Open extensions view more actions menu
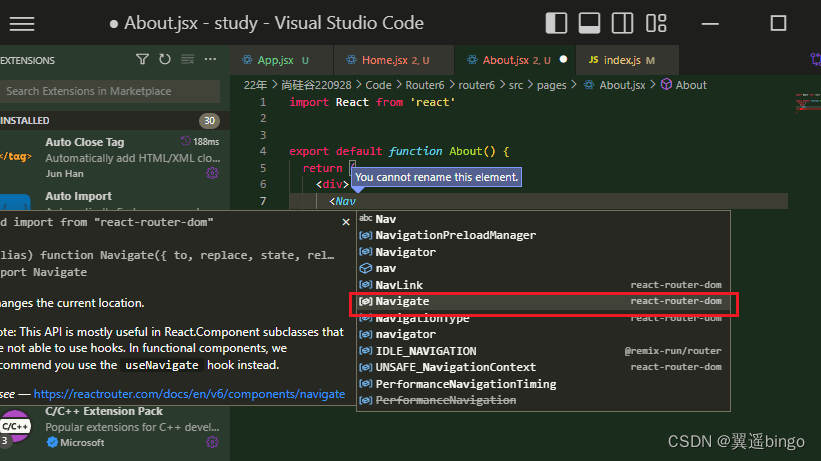Screen dimensions: 821x461 [210, 59]
